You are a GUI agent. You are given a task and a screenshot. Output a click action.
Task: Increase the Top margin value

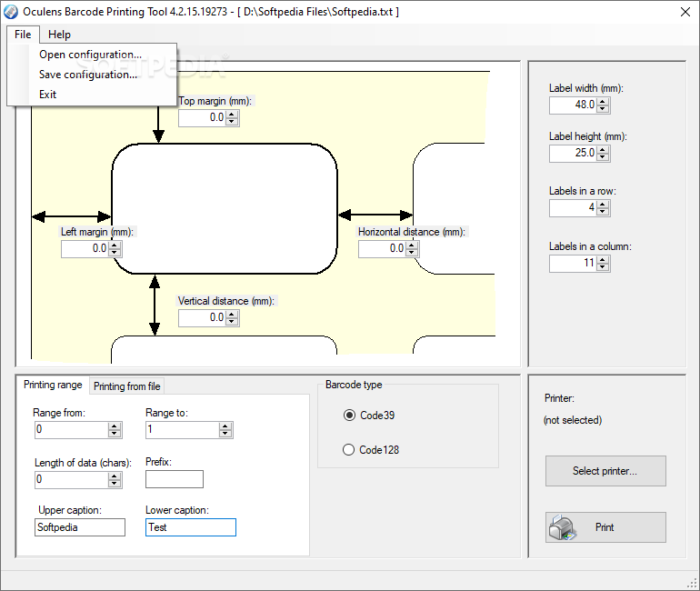coord(232,115)
